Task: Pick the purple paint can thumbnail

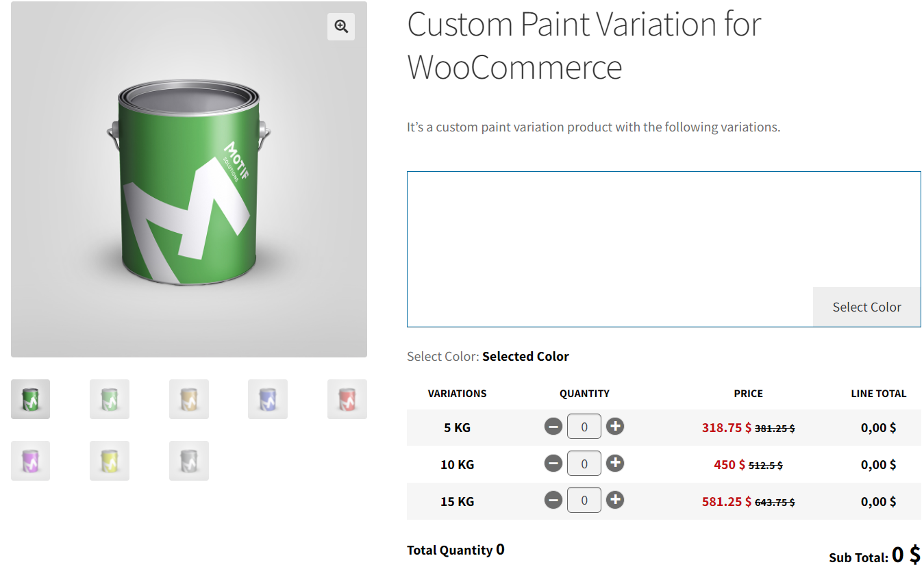Action: point(30,461)
